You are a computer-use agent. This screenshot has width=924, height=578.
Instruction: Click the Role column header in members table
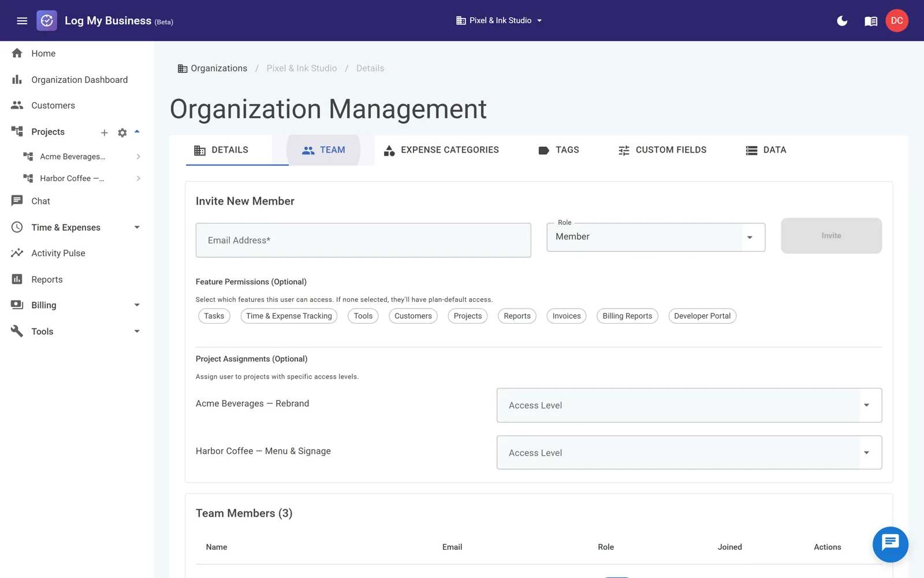click(x=606, y=547)
